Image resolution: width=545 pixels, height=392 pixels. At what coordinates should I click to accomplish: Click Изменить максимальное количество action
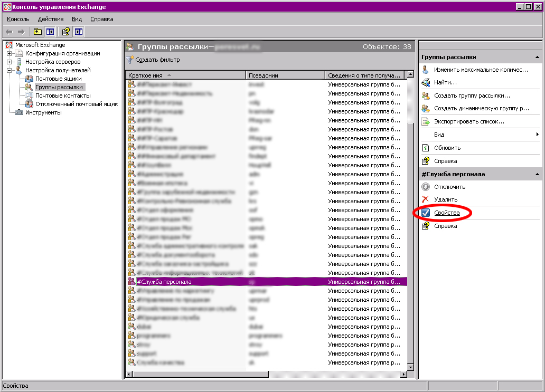[x=481, y=70]
